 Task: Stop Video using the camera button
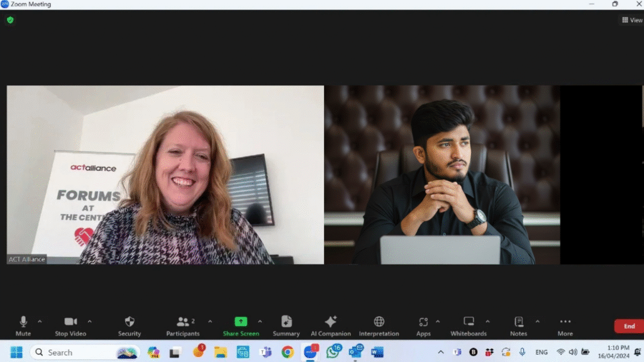[x=70, y=324]
